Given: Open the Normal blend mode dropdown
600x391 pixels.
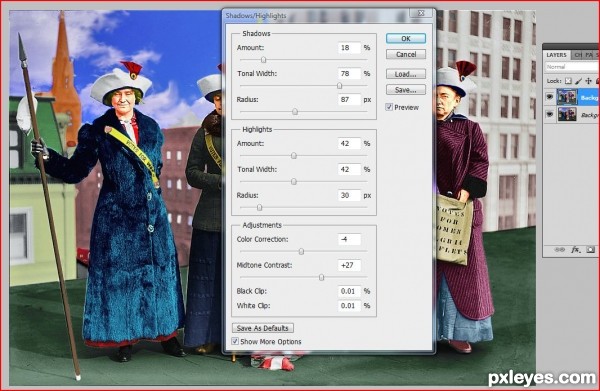Looking at the screenshot, I should click(572, 67).
